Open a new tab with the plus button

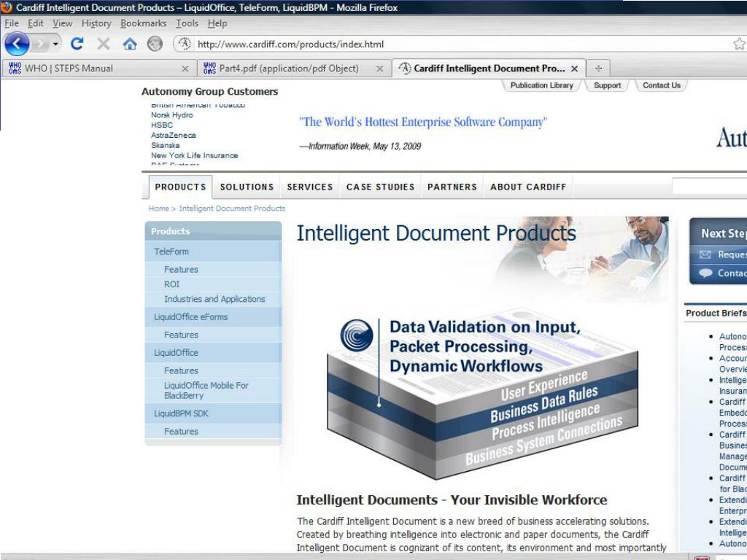[x=598, y=69]
